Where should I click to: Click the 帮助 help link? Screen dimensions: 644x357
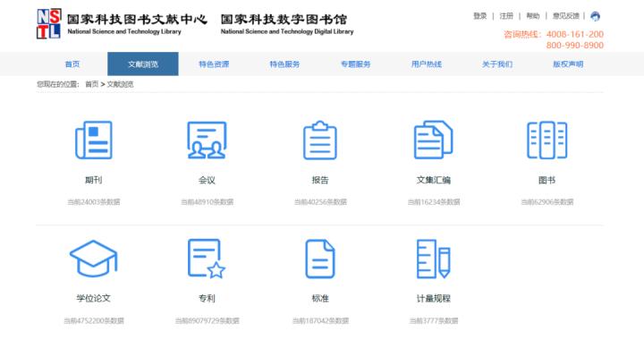(x=533, y=16)
